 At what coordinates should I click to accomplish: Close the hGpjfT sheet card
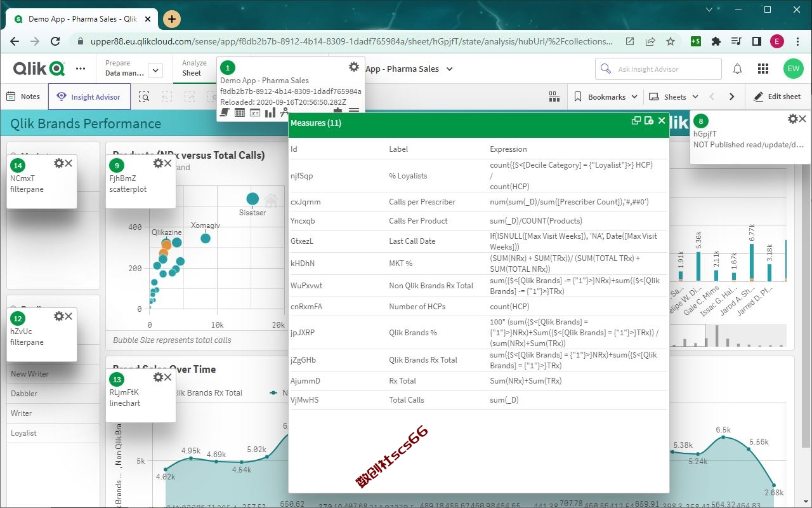point(802,119)
